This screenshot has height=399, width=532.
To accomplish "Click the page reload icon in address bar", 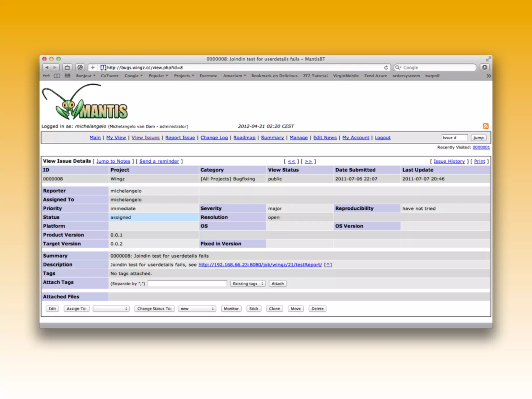I will coord(386,68).
